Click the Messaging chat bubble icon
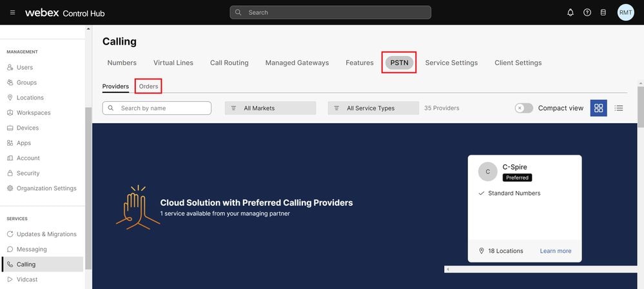Image resolution: width=644 pixels, height=289 pixels. [10, 249]
